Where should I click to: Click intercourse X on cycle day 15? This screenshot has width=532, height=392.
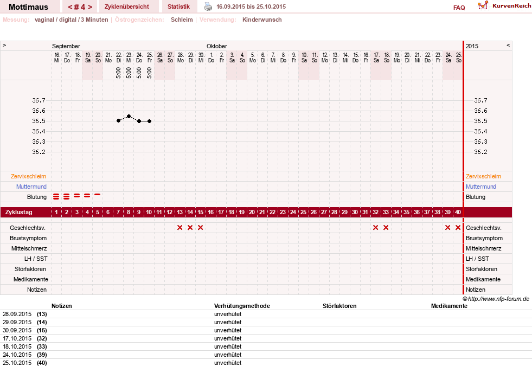point(201,228)
